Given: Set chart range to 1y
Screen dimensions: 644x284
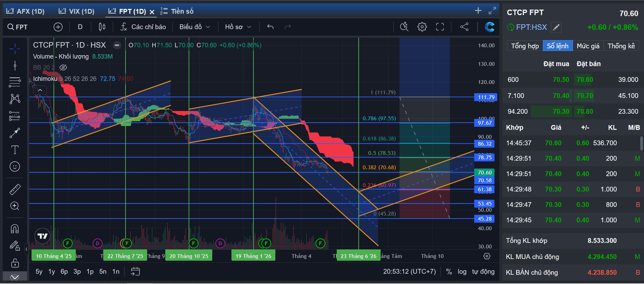Looking at the screenshot, I should click(52, 272).
